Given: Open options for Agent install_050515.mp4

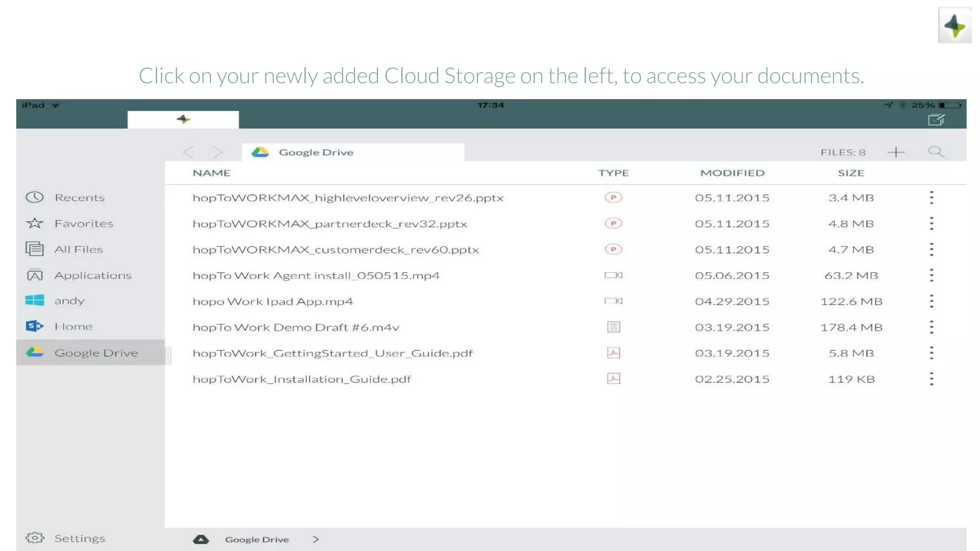Looking at the screenshot, I should (x=931, y=275).
